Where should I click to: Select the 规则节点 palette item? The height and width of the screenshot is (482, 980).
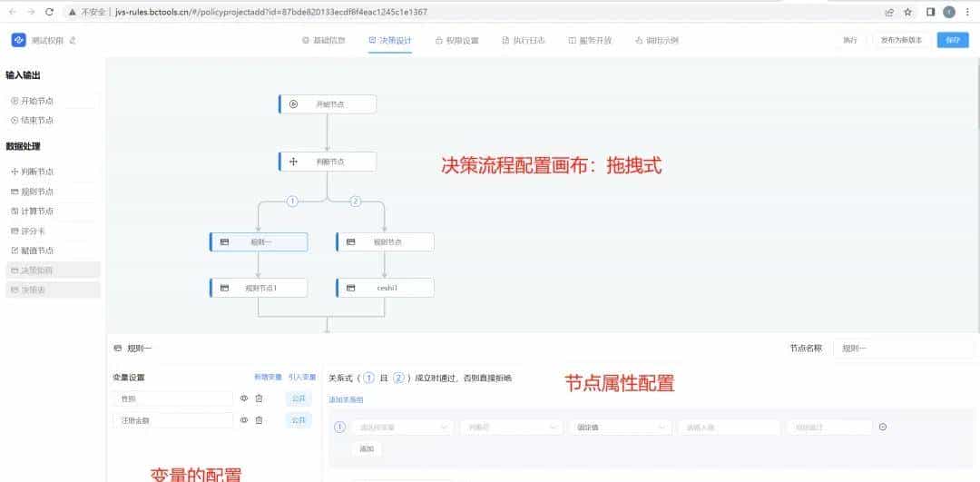(x=54, y=192)
